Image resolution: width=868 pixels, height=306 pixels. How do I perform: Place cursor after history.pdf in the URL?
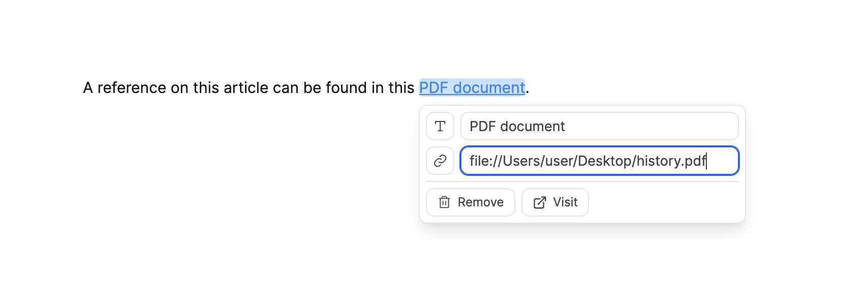pyautogui.click(x=707, y=161)
